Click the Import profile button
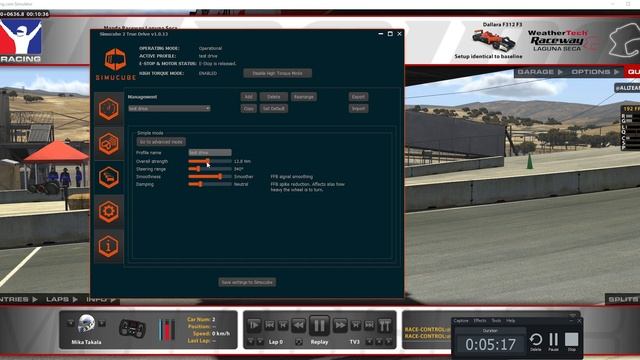This screenshot has width=640, height=360. point(358,109)
